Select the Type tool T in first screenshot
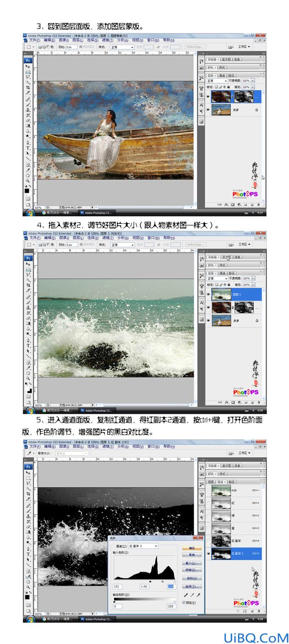 click(x=28, y=148)
